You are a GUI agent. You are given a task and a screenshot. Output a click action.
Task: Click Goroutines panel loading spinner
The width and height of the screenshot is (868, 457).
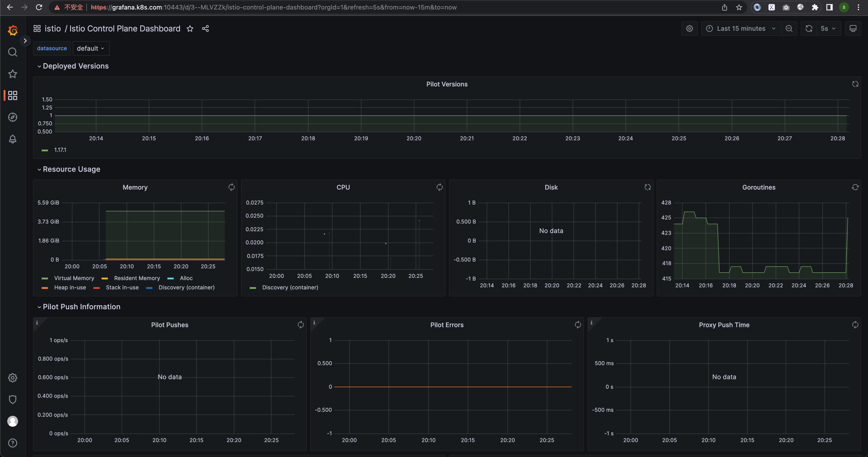pyautogui.click(x=855, y=187)
